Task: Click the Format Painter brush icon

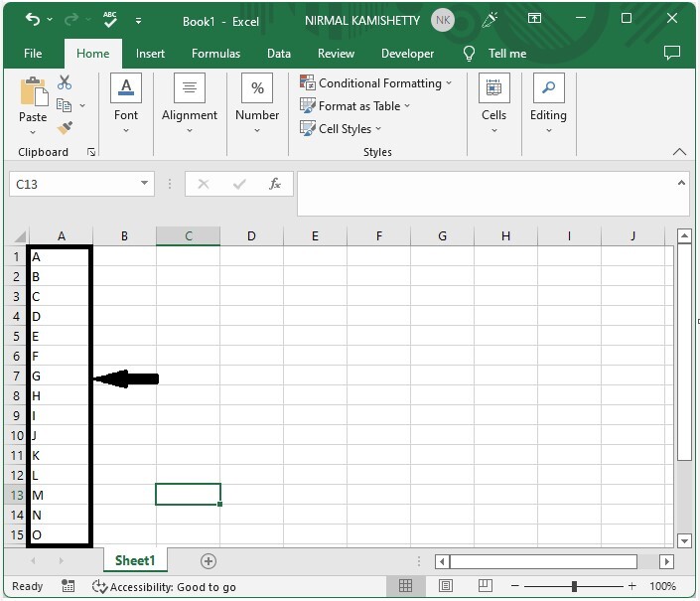Action: pos(65,128)
